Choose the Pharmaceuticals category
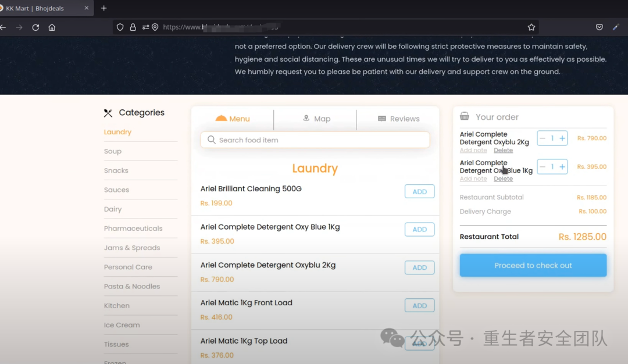This screenshot has width=628, height=364. (x=133, y=229)
